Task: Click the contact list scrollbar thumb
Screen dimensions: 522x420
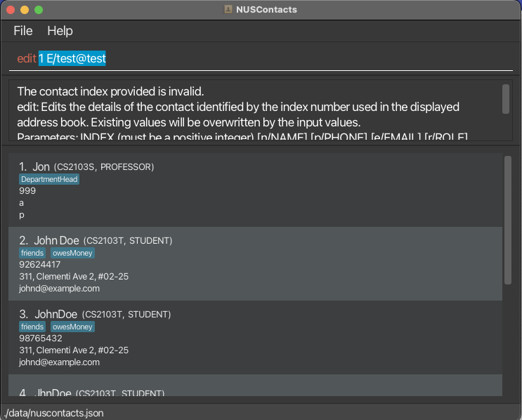Action: click(x=508, y=220)
